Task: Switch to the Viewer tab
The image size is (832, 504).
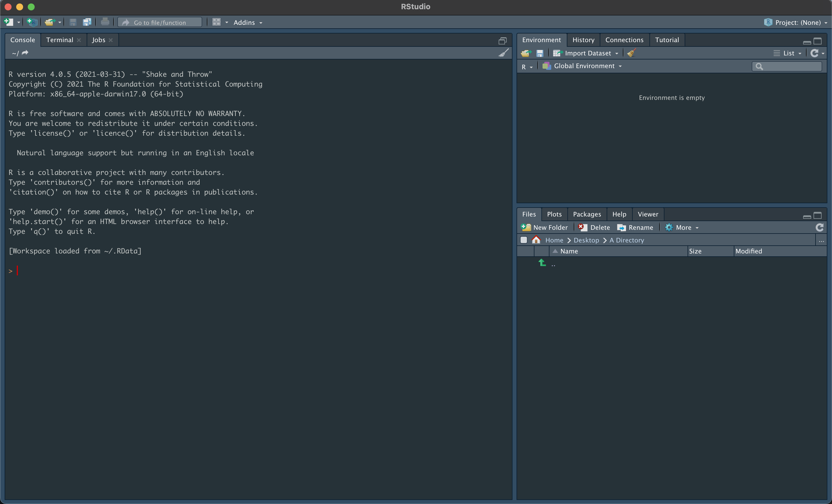Action: pos(648,214)
